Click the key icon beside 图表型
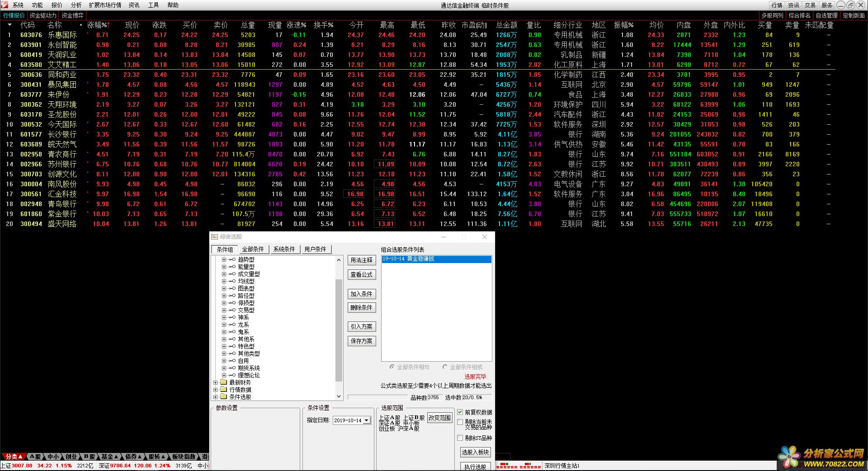Image resolution: width=868 pixels, height=471 pixels. tap(232, 289)
